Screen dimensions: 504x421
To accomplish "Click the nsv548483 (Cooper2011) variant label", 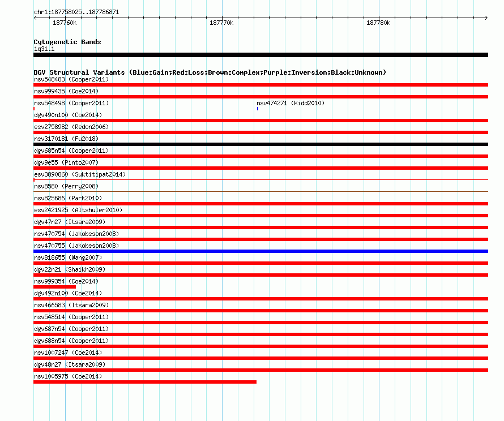I will click(71, 79).
